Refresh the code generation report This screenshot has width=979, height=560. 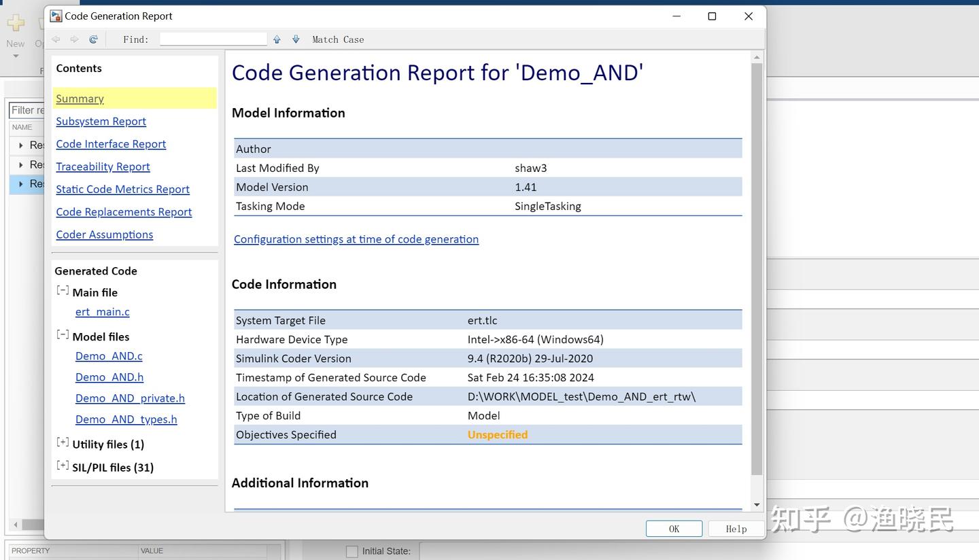pos(93,39)
